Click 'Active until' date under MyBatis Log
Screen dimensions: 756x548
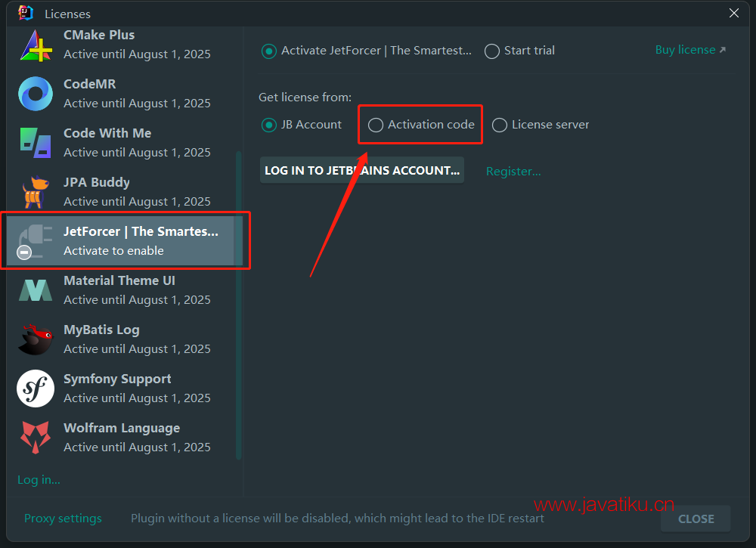(137, 349)
